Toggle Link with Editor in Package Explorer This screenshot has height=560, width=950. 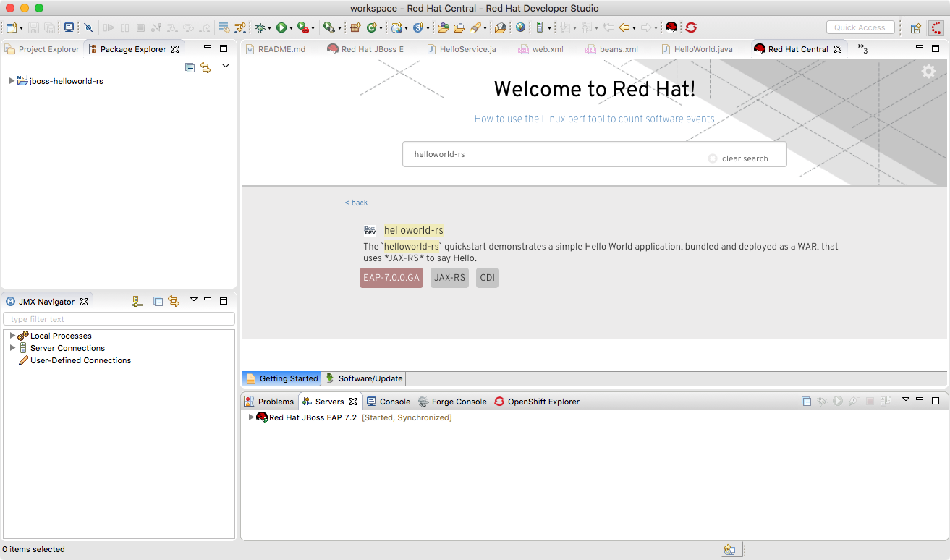(x=205, y=67)
